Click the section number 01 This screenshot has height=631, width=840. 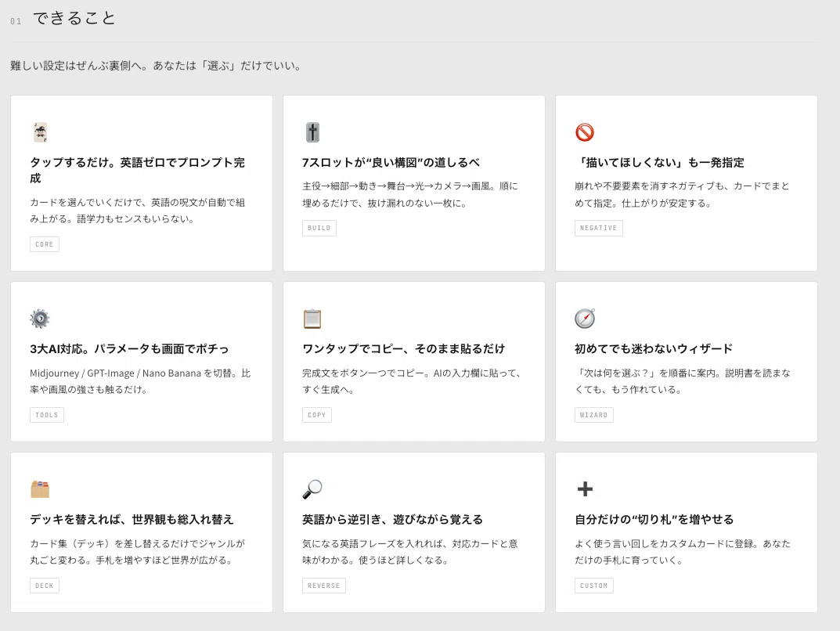pyautogui.click(x=16, y=21)
